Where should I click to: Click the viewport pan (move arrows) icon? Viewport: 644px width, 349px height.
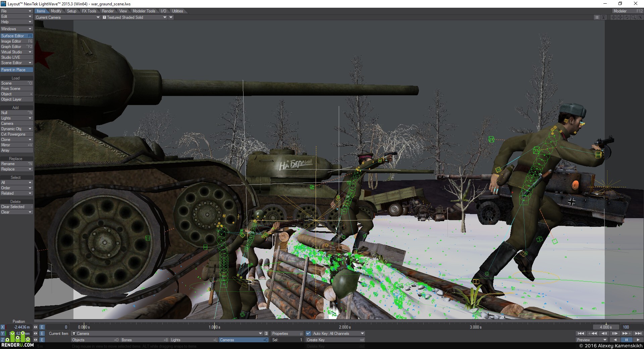(x=620, y=17)
